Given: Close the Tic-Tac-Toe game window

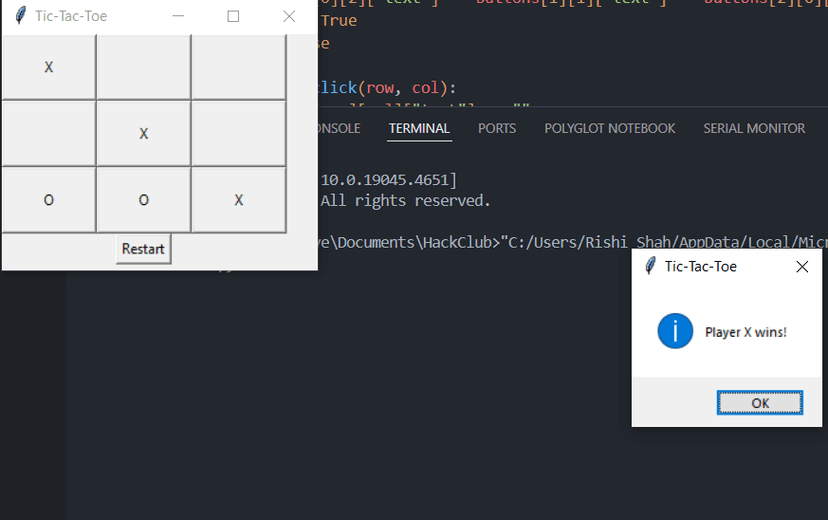Looking at the screenshot, I should (289, 16).
